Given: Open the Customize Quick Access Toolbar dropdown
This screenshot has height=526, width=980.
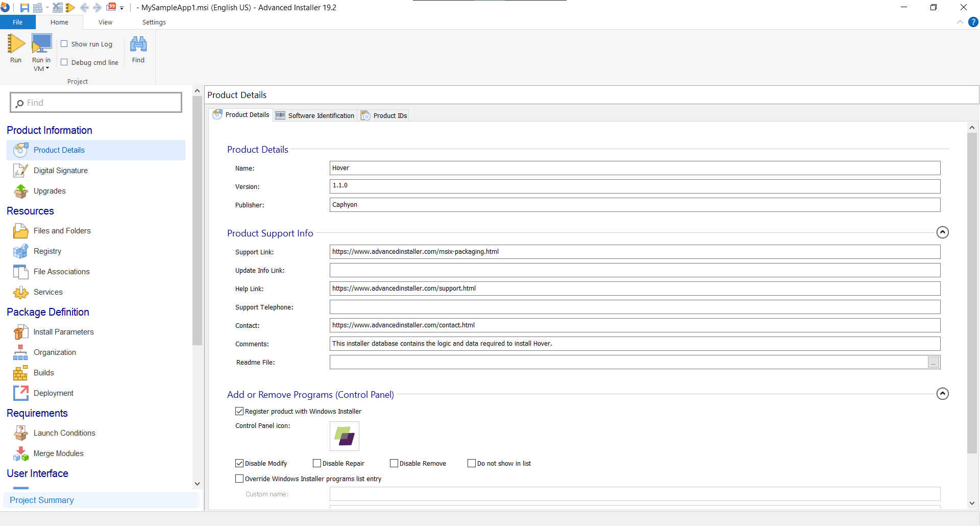Looking at the screenshot, I should point(121,8).
